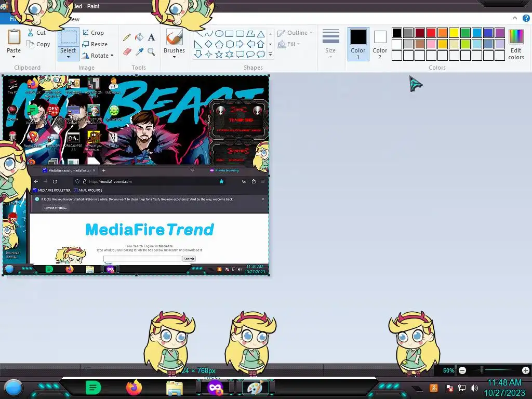This screenshot has height=399, width=532.
Task: Expand the Brushes dropdown arrow
Action: point(175,57)
